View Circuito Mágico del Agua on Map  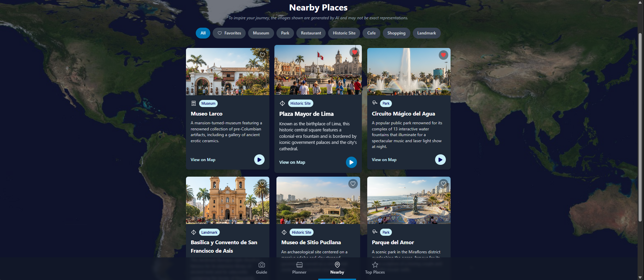[384, 160]
